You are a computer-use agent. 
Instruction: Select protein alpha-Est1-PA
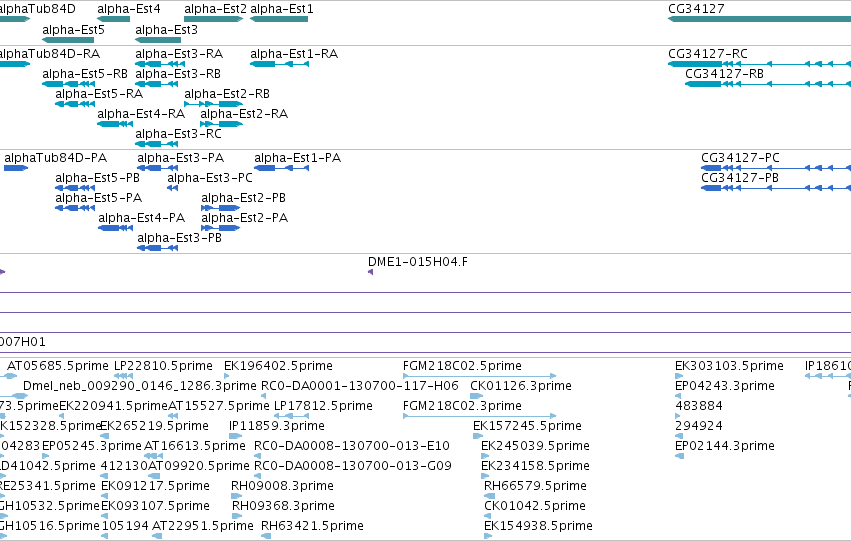(281, 168)
